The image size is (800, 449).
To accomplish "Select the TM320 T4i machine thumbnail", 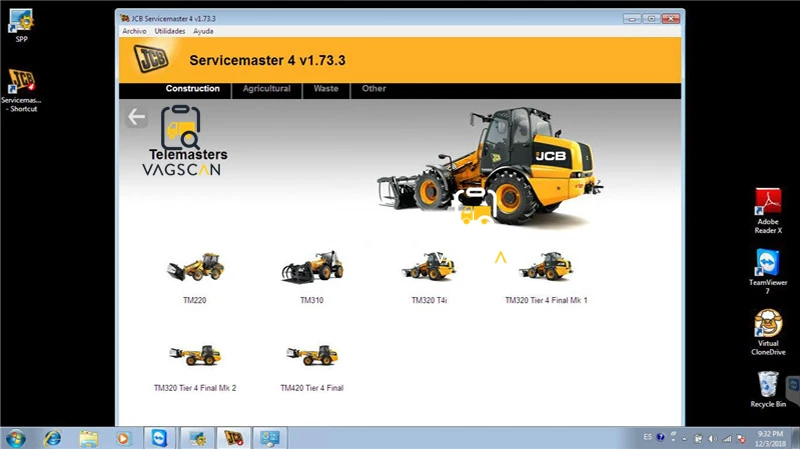I will click(429, 266).
